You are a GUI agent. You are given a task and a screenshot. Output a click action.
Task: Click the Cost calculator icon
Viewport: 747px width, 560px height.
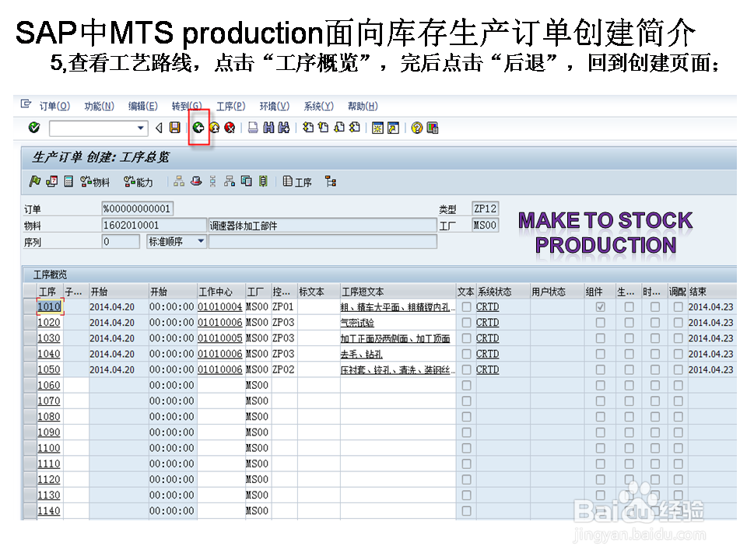[x=68, y=181]
